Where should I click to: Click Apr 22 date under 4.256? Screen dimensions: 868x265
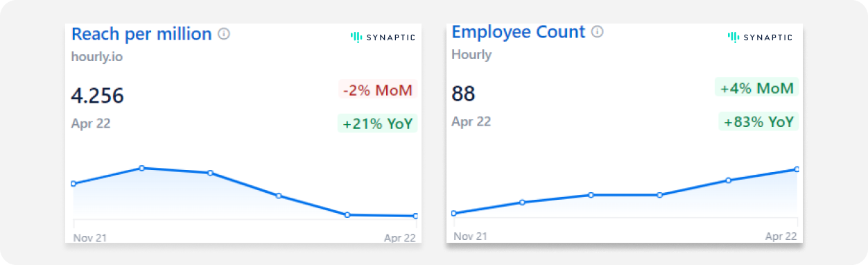pyautogui.click(x=91, y=123)
